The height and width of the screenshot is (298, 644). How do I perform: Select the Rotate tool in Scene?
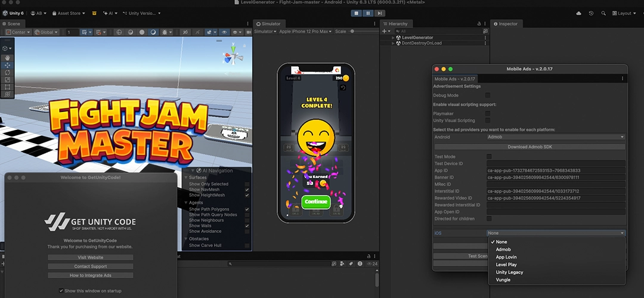coord(7,72)
